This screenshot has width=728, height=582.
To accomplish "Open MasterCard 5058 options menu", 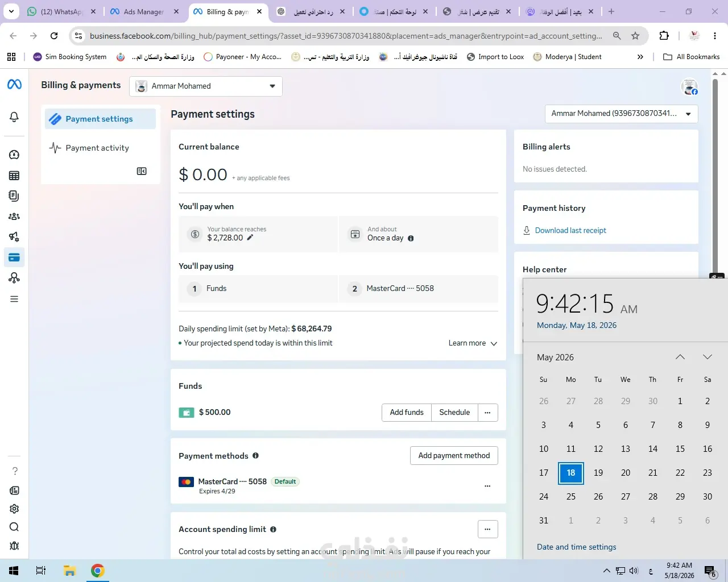I will (x=487, y=486).
